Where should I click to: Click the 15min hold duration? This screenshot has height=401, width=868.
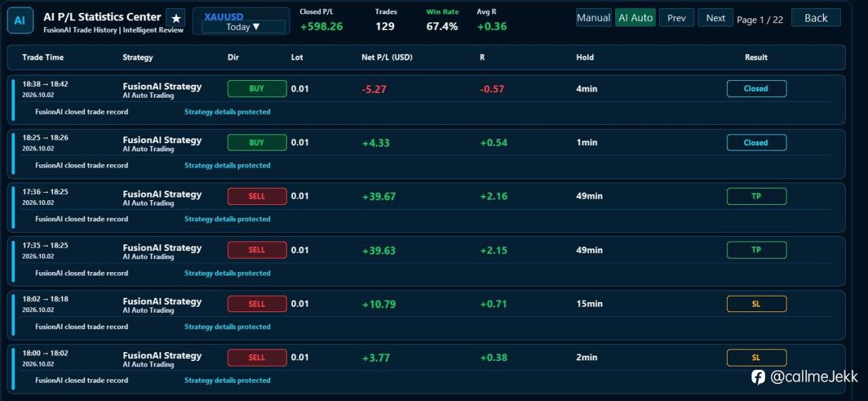(x=589, y=304)
